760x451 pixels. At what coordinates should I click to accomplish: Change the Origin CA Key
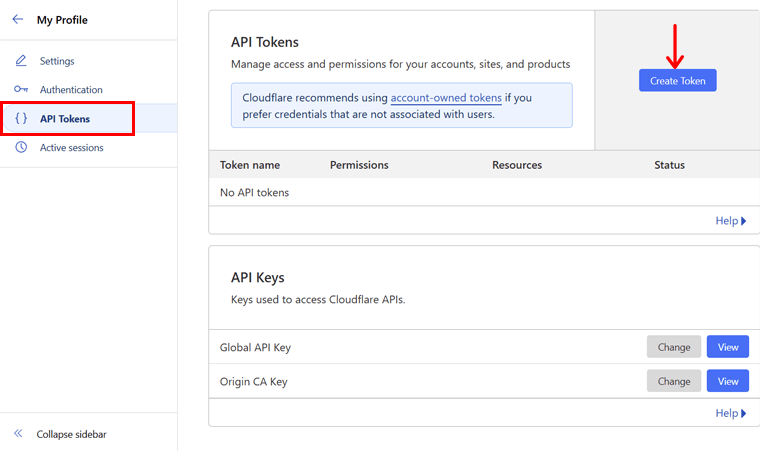674,381
